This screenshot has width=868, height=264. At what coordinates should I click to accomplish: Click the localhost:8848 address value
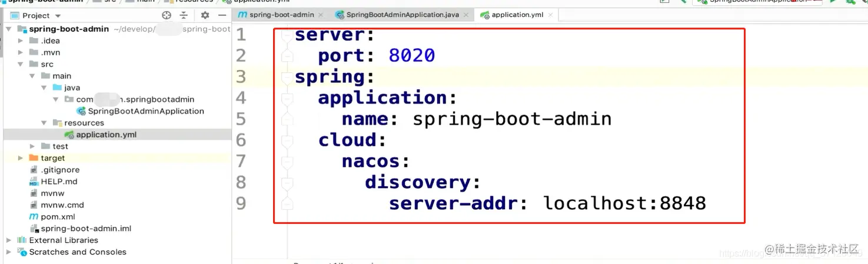point(624,203)
